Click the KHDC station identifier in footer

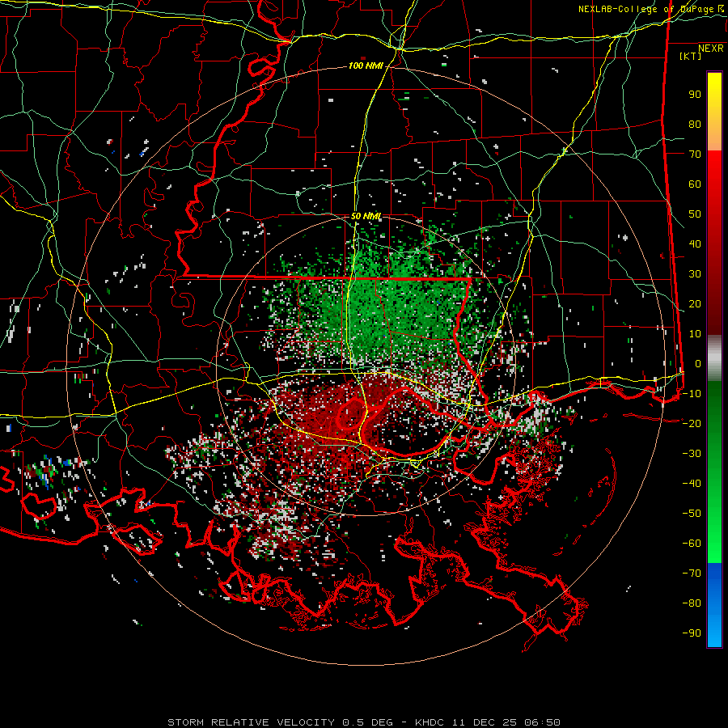point(430,722)
